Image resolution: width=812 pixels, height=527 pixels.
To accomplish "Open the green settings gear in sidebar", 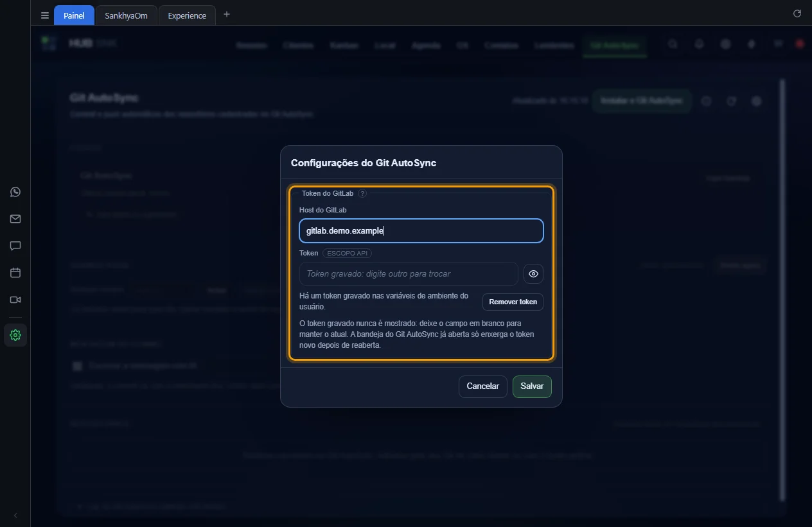I will 15,335.
